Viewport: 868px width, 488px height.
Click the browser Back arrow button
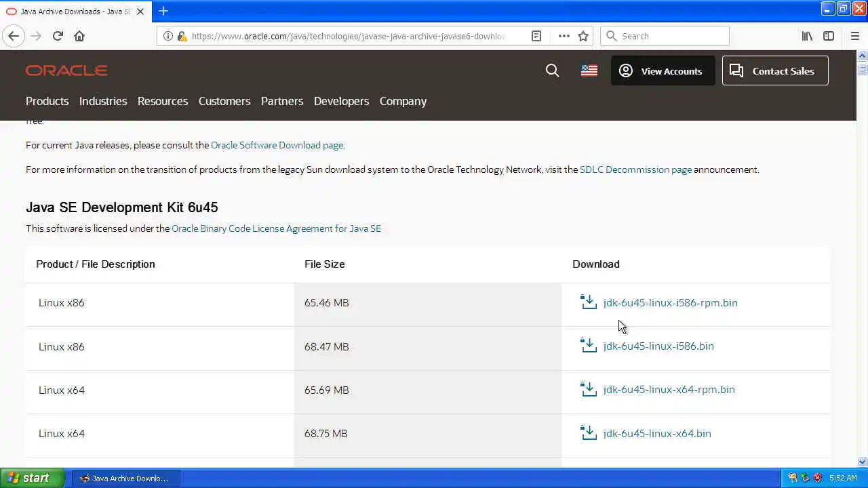(14, 36)
